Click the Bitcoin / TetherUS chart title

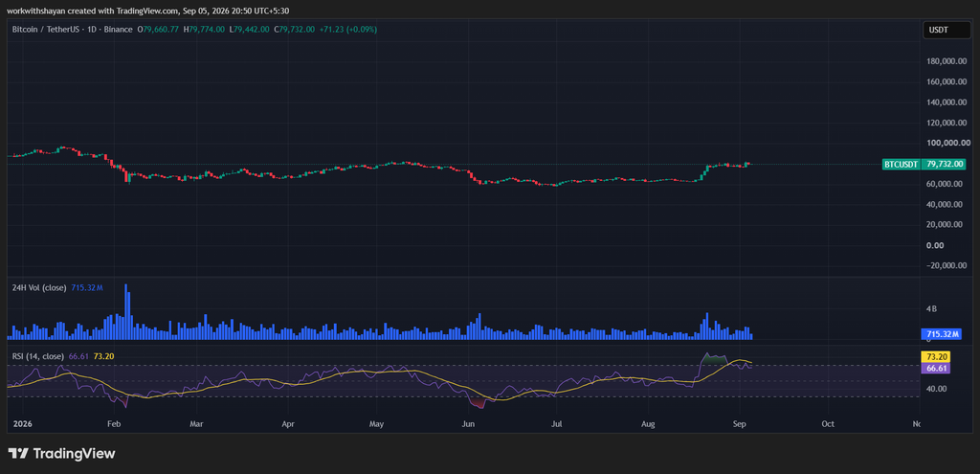pyautogui.click(x=73, y=30)
